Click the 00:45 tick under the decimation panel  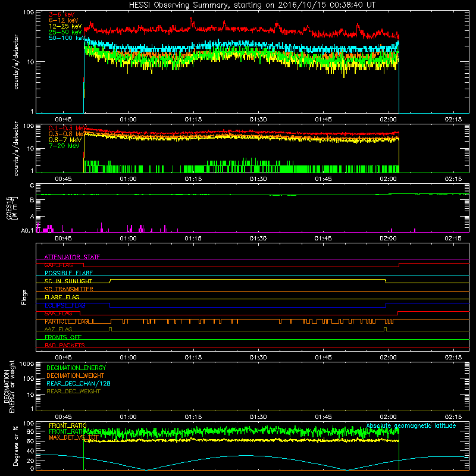63,417
